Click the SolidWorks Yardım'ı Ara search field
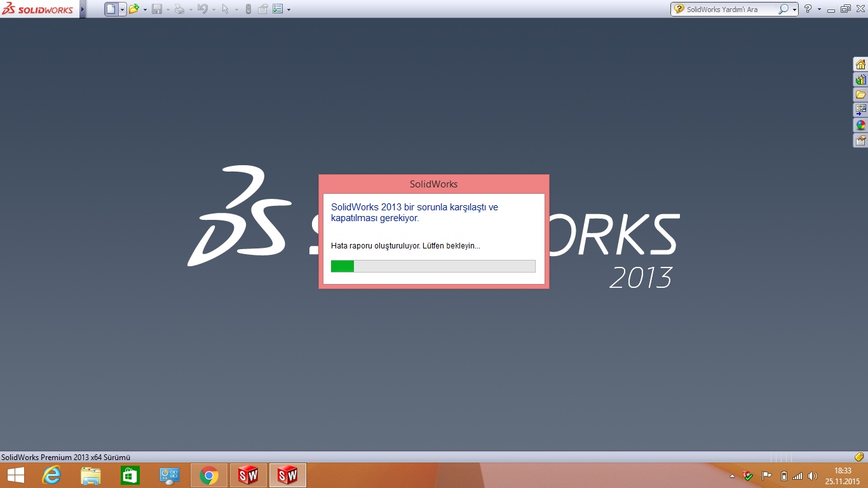This screenshot has height=488, width=868. (x=731, y=10)
